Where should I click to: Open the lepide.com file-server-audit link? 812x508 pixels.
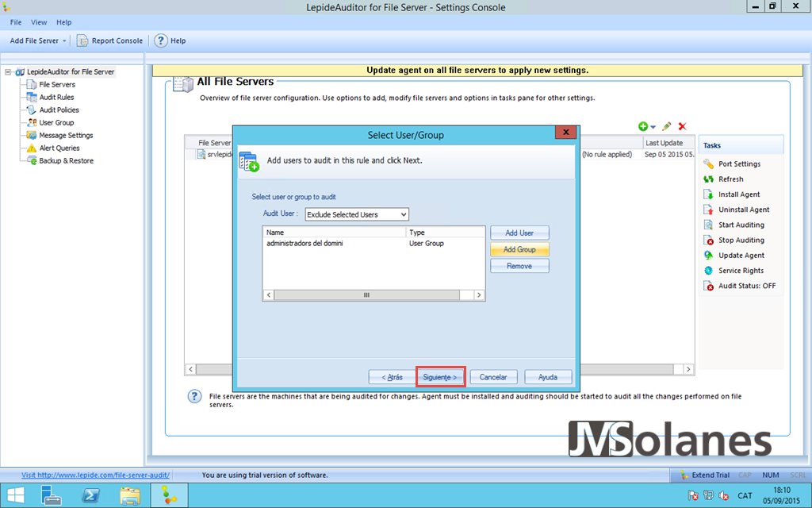point(95,475)
